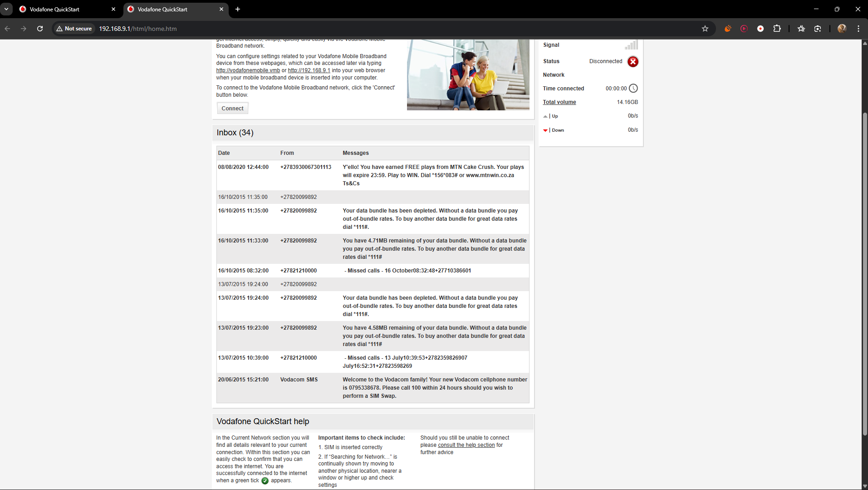The height and width of the screenshot is (490, 868).
Task: Open the Chrome three-dot menu
Action: [858, 29]
